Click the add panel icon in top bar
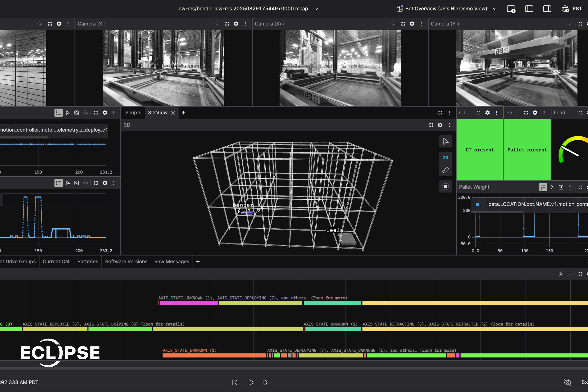The width and height of the screenshot is (588, 392). (x=511, y=9)
